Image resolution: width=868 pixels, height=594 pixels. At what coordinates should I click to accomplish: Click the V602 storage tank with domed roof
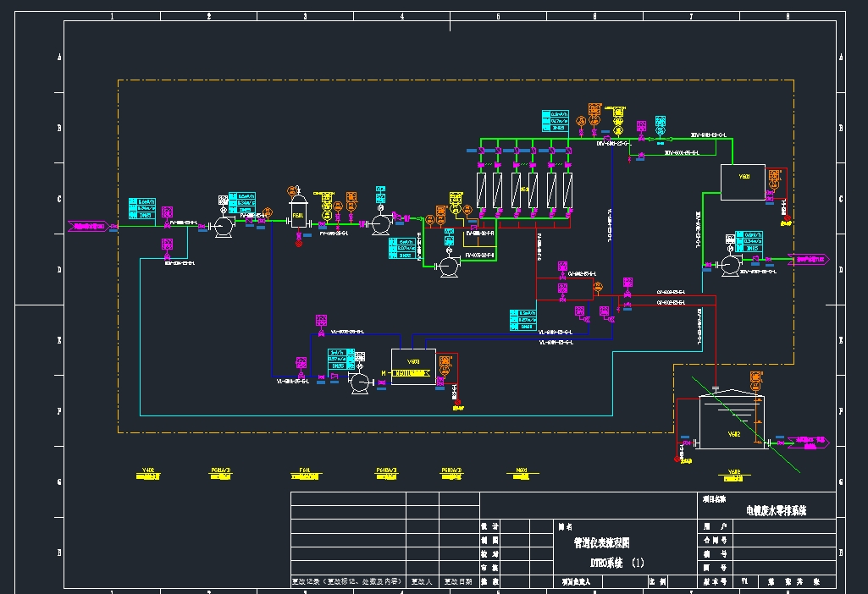tap(732, 419)
